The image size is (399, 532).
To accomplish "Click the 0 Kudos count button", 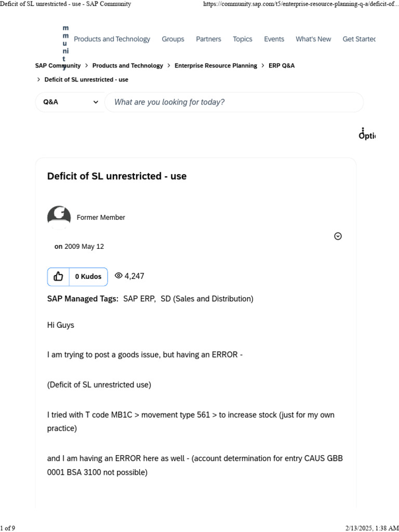I will [88, 277].
